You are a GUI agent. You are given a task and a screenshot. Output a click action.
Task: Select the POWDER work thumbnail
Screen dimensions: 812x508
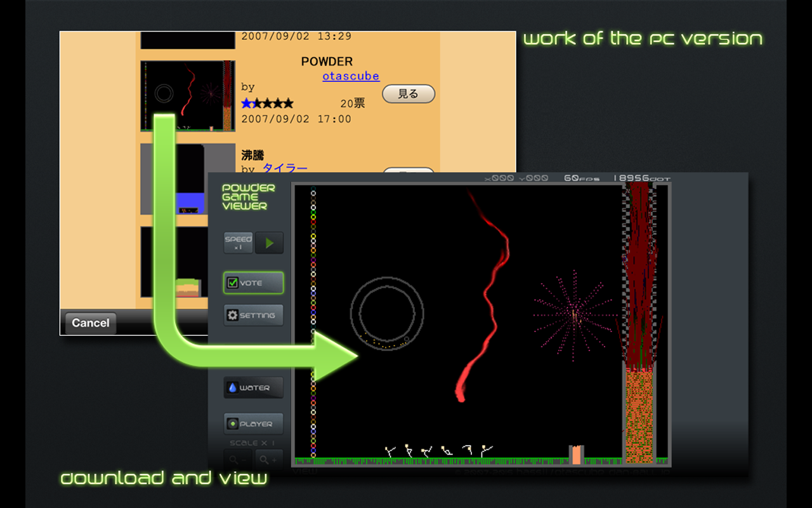tap(188, 96)
